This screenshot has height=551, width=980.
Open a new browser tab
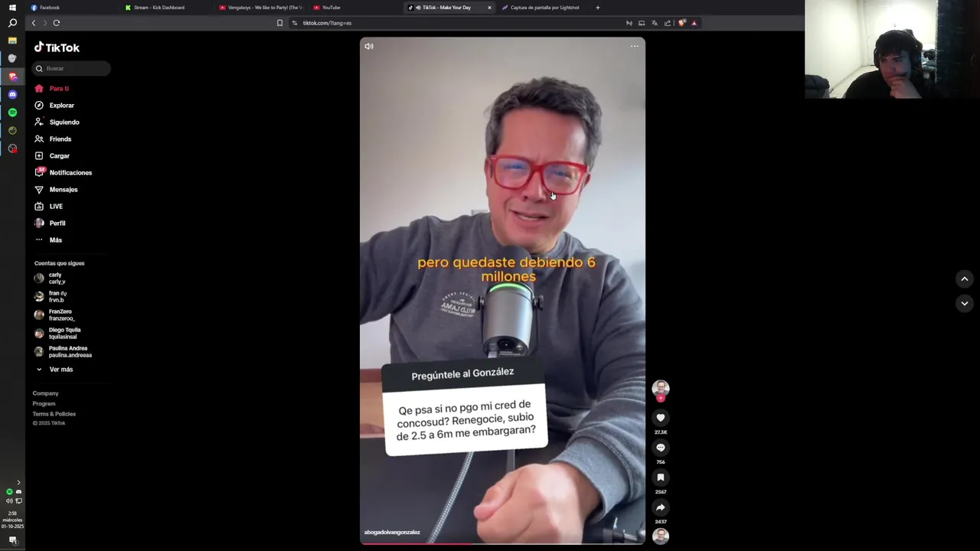pos(598,8)
